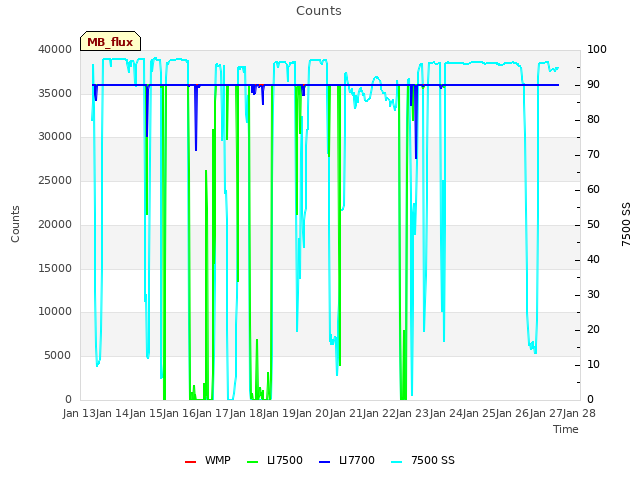Viewport: 640px width, 480px height.
Task: Click the 30000 tick on left axis
Action: point(55,136)
